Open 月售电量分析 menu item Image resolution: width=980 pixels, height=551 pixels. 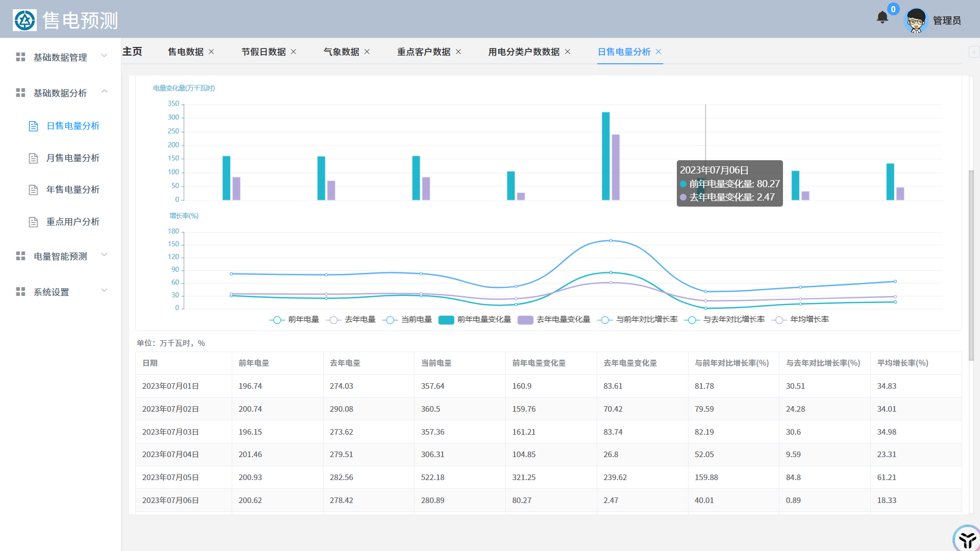pyautogui.click(x=72, y=158)
